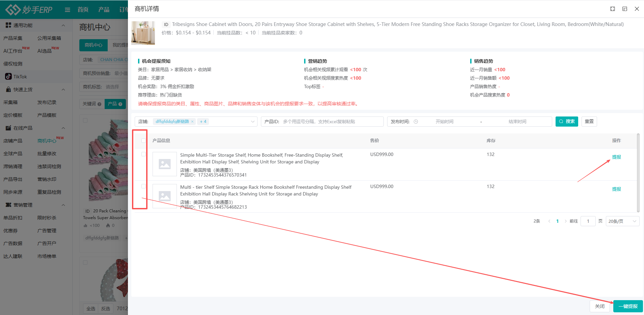This screenshot has width=644, height=315.
Task: Open the 商机标签 请选择 dropdown
Action: (104, 87)
